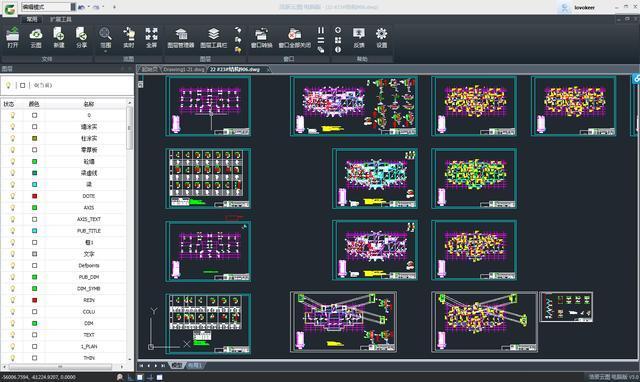The width and height of the screenshot is (640, 382).
Task: Expand the undo history dropdown arrow
Action: point(89,7)
